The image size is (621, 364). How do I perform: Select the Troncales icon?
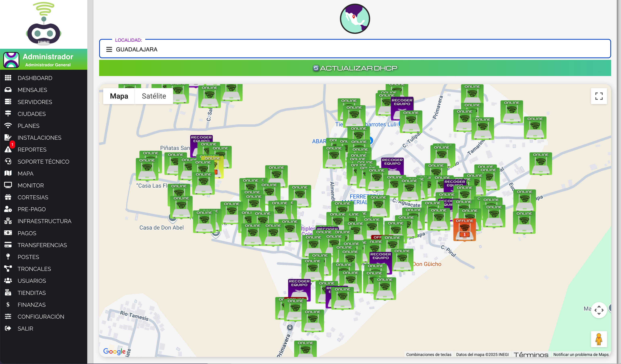[8, 269]
